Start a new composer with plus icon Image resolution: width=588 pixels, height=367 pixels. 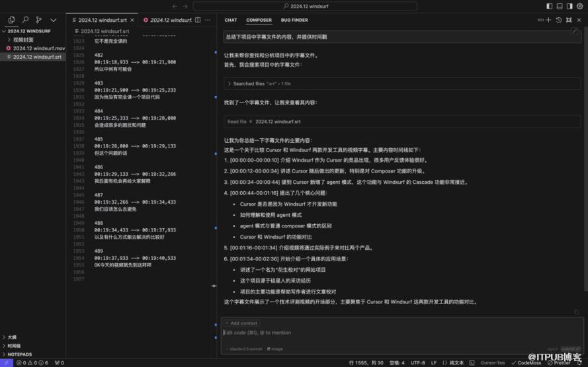[x=548, y=20]
